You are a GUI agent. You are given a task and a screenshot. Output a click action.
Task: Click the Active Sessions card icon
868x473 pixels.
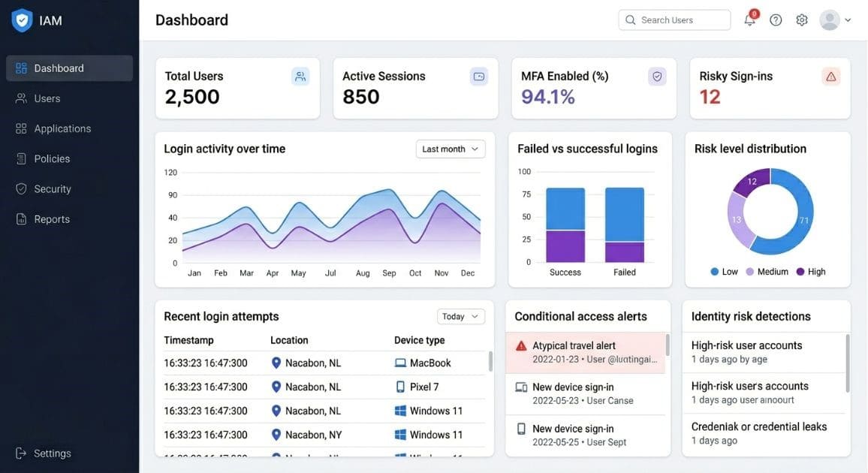479,77
